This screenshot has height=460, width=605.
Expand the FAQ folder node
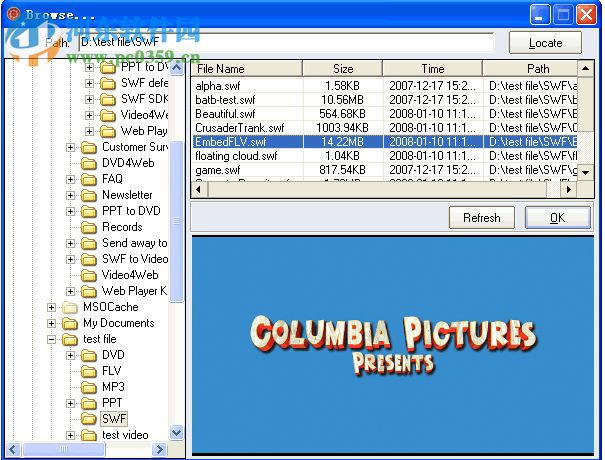click(70, 179)
